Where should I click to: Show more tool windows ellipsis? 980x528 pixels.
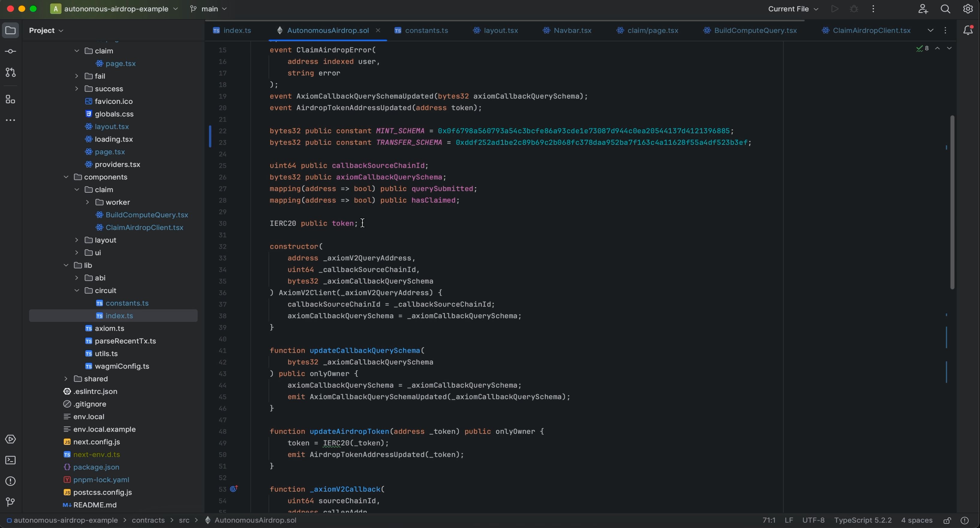click(x=10, y=120)
